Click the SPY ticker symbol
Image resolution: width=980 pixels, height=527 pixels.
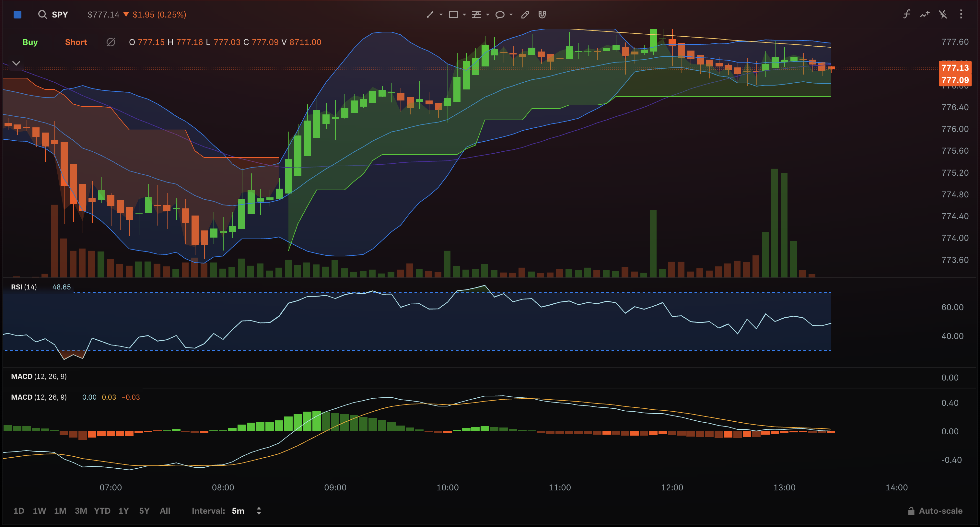[x=60, y=15]
